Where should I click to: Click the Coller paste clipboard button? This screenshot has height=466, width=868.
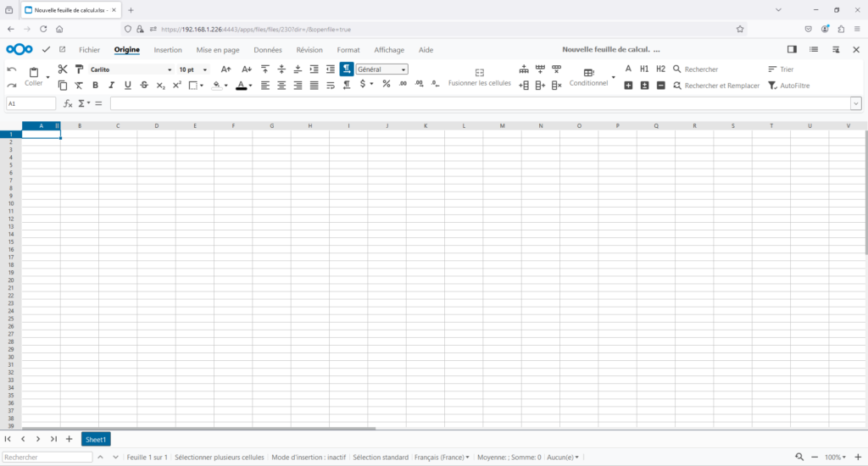click(x=34, y=76)
